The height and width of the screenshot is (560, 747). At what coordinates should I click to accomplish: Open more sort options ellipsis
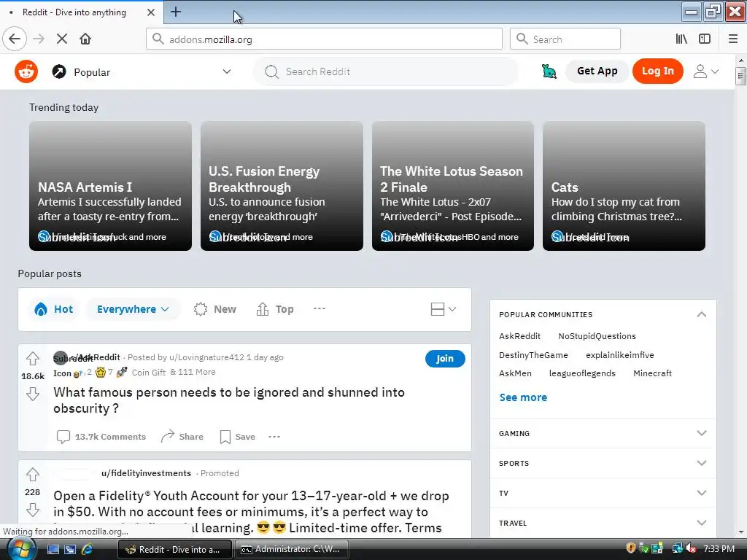(320, 308)
